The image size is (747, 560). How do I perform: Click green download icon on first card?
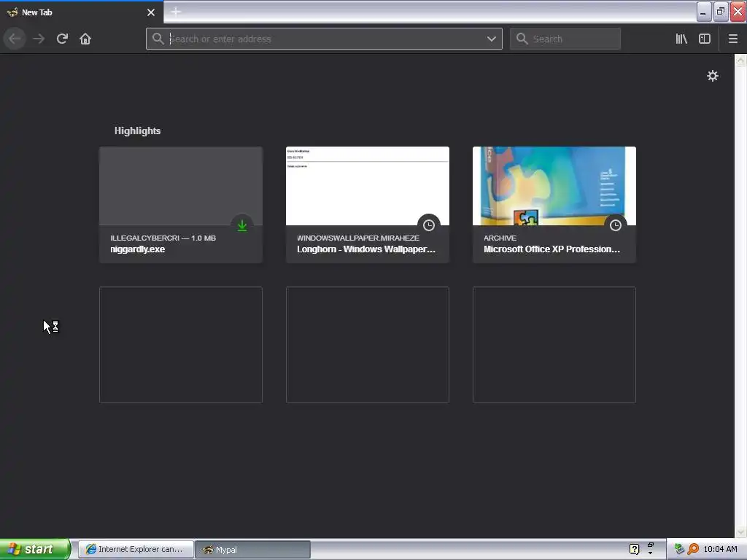[x=242, y=225]
